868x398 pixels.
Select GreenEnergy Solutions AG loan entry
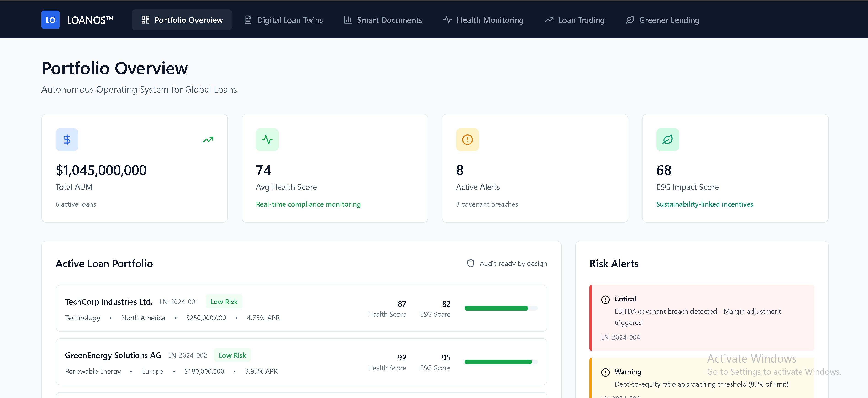[x=113, y=355]
